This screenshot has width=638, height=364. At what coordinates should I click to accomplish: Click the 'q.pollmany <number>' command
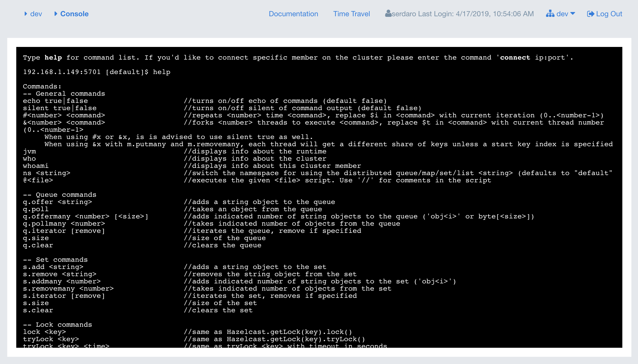[x=64, y=224]
